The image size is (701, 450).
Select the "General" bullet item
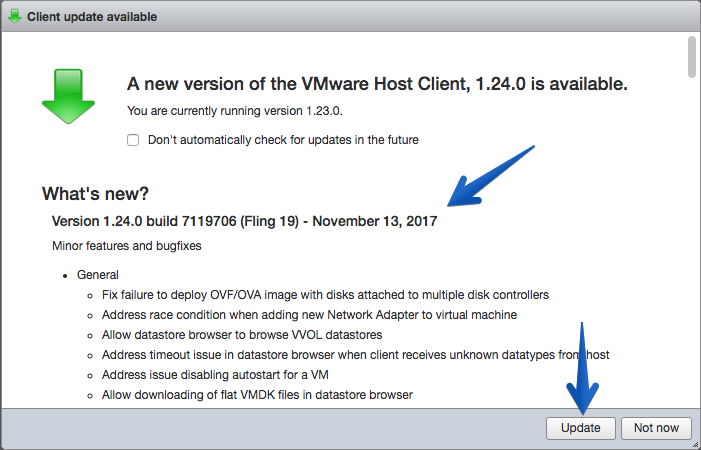97,275
